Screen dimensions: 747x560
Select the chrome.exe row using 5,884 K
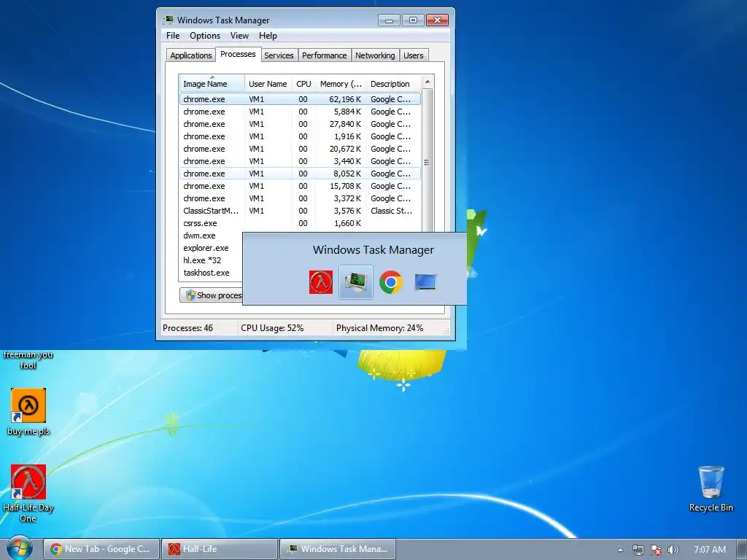coord(300,112)
